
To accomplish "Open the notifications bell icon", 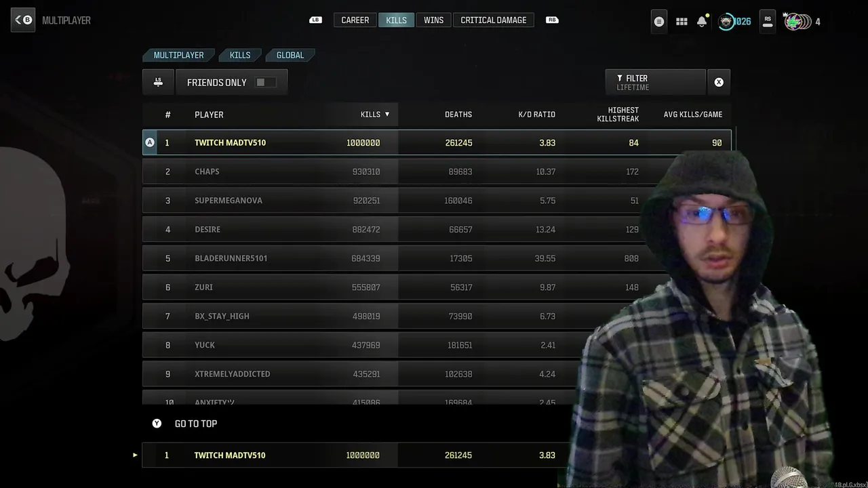I will tap(702, 22).
